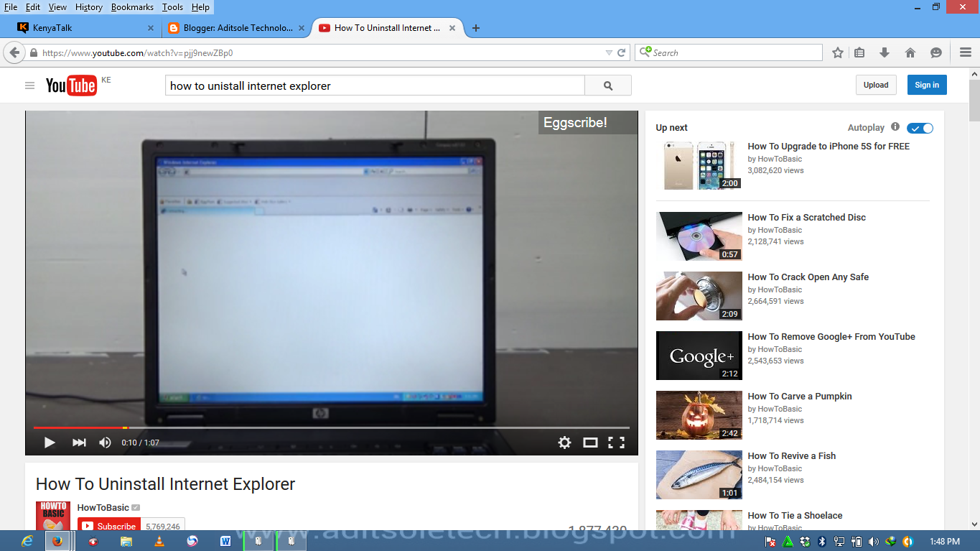Open the Dropbox tray icon
The image size is (980, 551).
(805, 541)
